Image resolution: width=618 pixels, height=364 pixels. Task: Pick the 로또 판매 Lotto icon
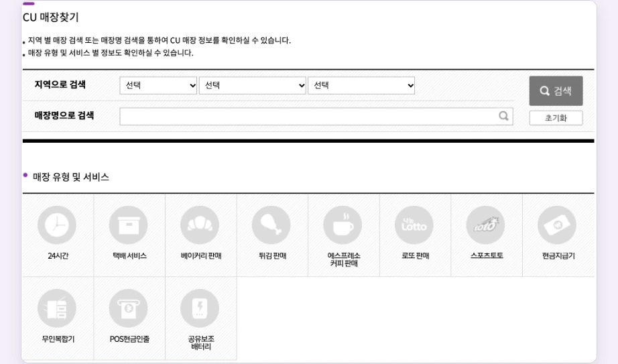414,225
